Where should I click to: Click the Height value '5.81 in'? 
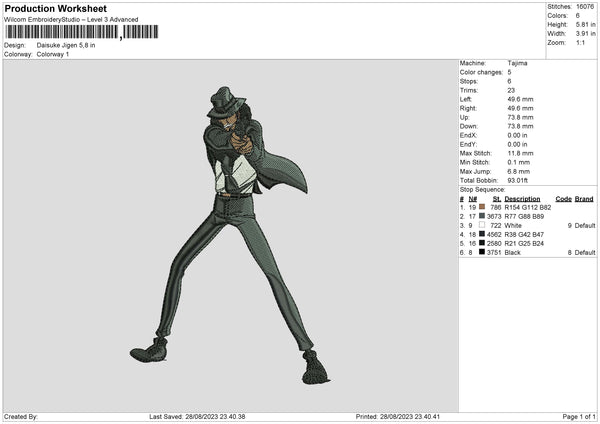[585, 24]
